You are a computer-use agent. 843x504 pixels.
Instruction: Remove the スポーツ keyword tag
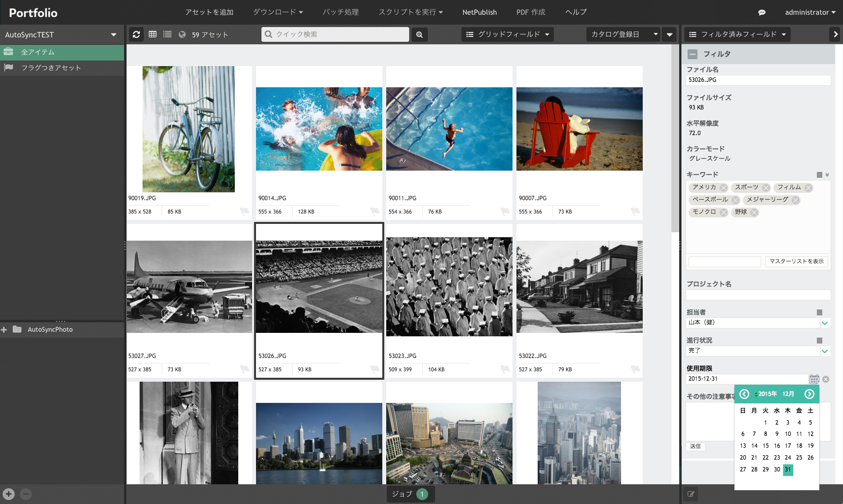coord(766,188)
